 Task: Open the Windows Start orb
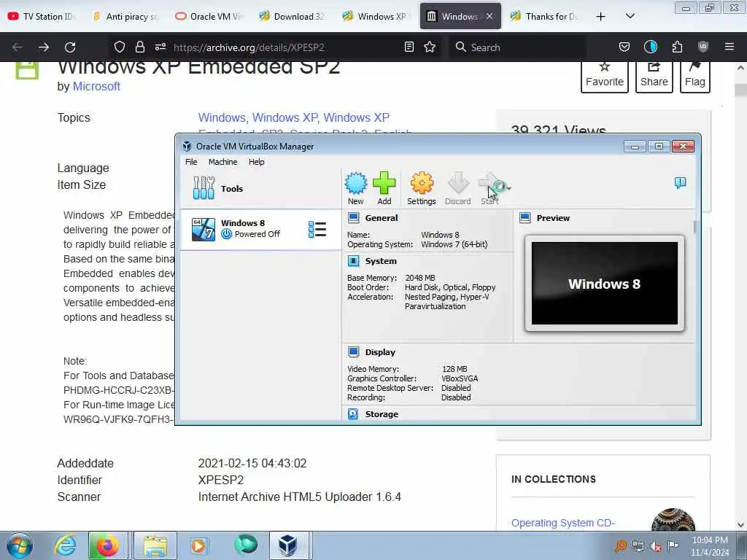20,545
